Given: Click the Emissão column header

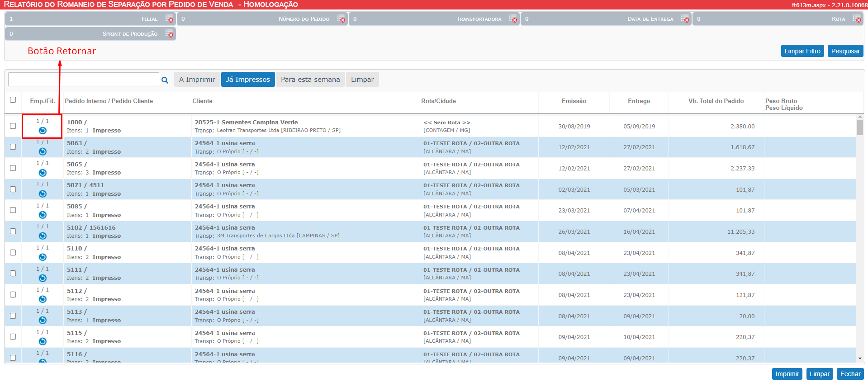Looking at the screenshot, I should tap(574, 101).
